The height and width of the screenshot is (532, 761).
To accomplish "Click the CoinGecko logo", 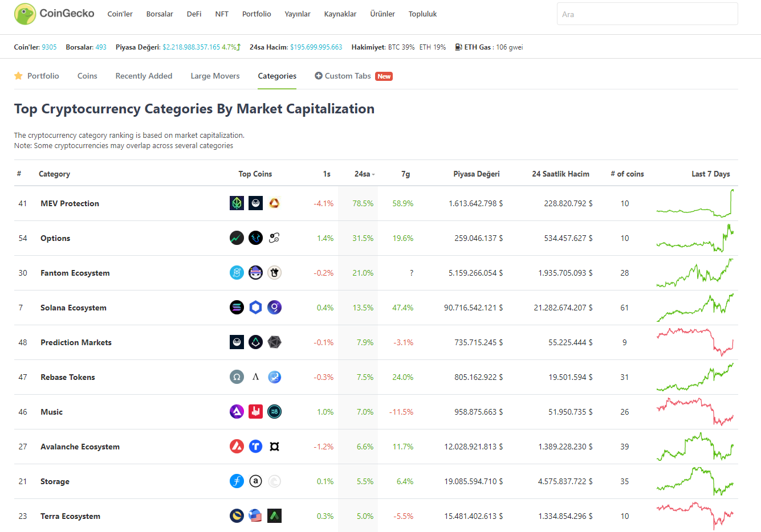I will [x=54, y=14].
